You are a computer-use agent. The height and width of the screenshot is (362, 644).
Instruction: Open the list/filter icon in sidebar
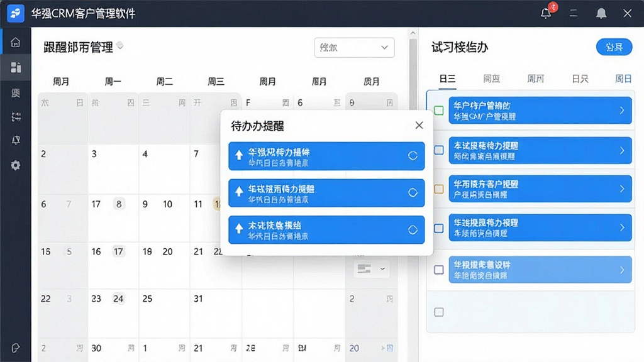click(16, 117)
